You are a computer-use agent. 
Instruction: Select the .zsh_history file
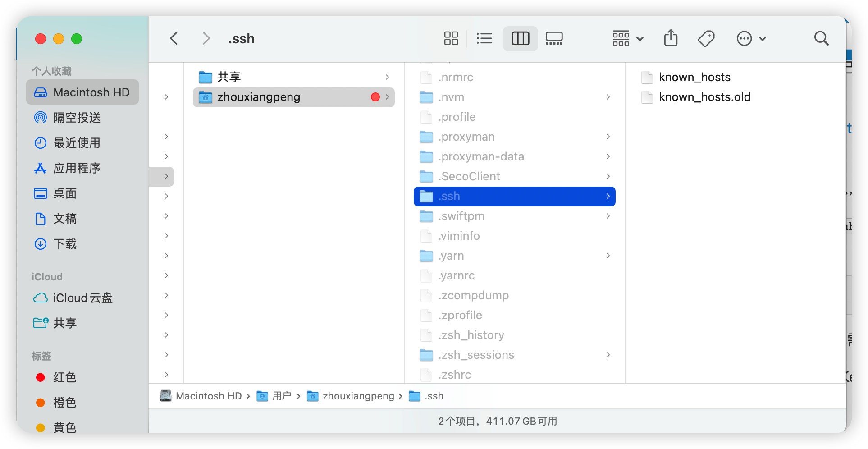click(515, 335)
